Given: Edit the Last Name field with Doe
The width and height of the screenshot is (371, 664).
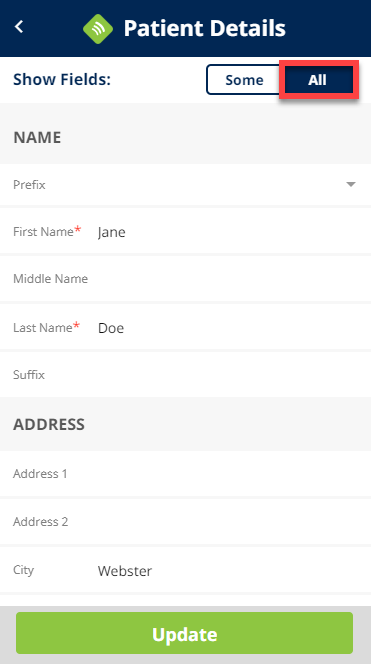Looking at the screenshot, I should pos(186,327).
